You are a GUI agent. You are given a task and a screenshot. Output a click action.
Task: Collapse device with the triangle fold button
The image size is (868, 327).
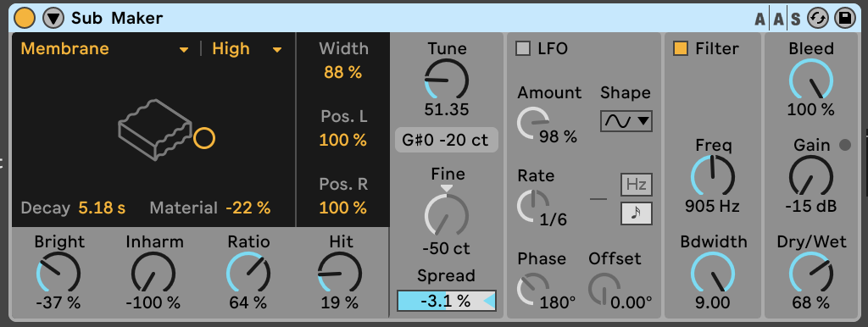point(53,19)
